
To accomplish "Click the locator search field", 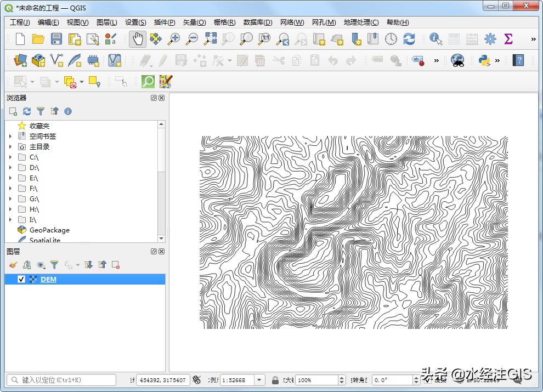I will coord(61,380).
